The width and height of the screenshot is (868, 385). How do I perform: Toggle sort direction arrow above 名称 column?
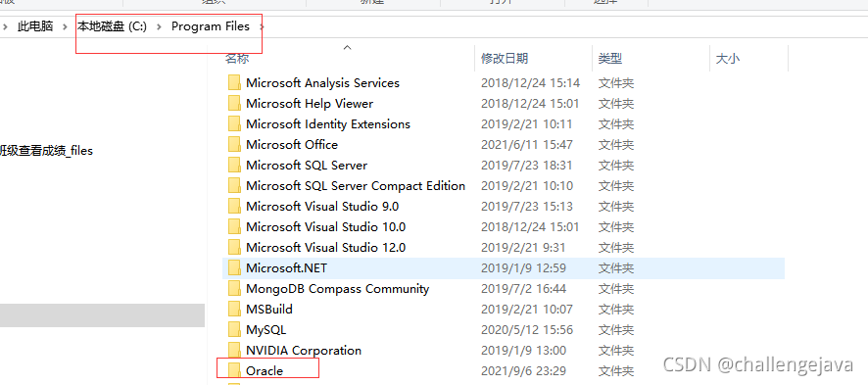coord(347,48)
